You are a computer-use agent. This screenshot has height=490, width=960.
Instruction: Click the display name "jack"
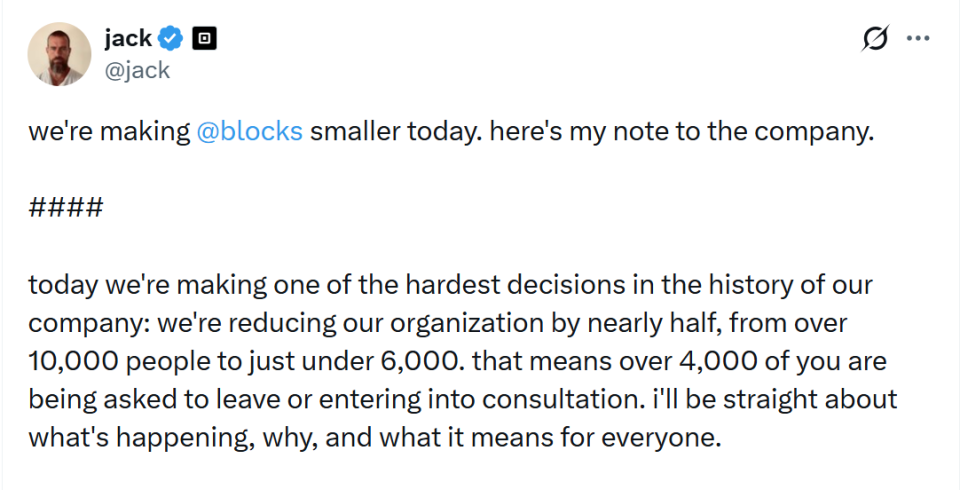(x=127, y=39)
